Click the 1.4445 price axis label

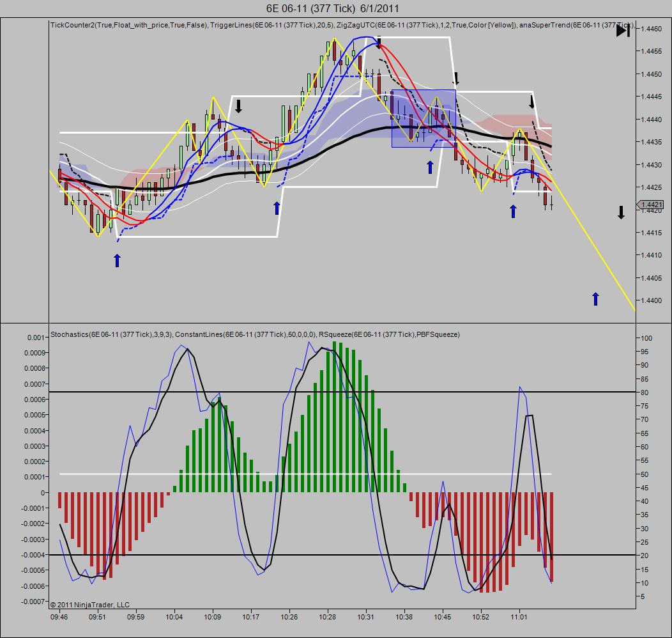[x=651, y=97]
